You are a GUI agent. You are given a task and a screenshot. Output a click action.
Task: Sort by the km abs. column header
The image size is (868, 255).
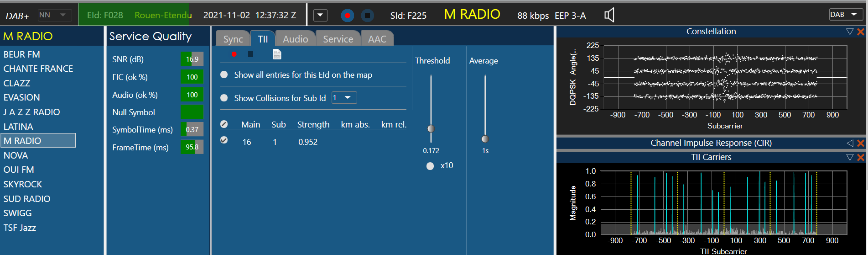click(355, 124)
